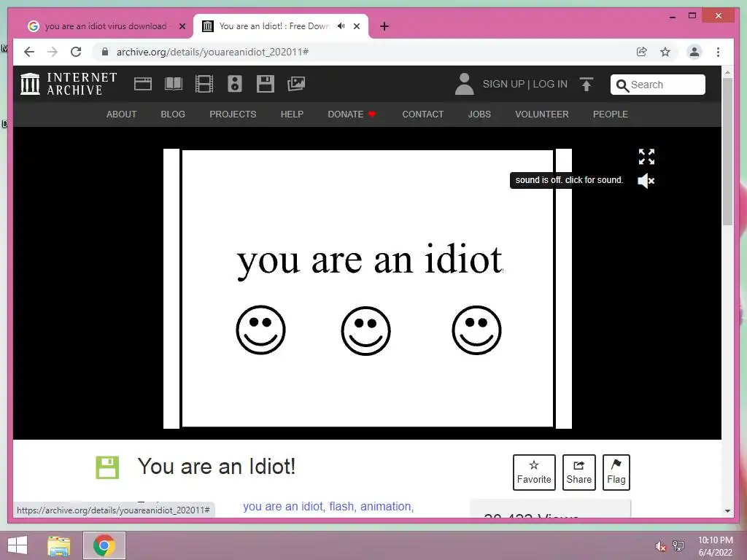The width and height of the screenshot is (747, 560).
Task: Open the Audio speaker icon
Action: (x=235, y=85)
